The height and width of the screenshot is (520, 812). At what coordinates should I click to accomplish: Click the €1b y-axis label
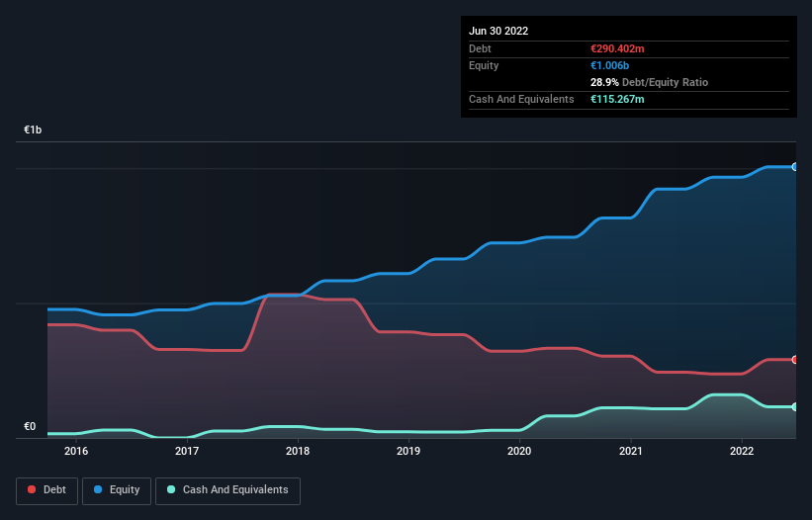click(x=33, y=130)
